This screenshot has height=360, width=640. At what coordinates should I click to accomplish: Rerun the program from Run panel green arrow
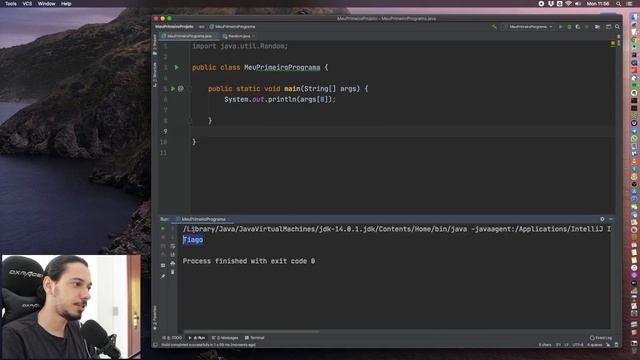pos(163,229)
